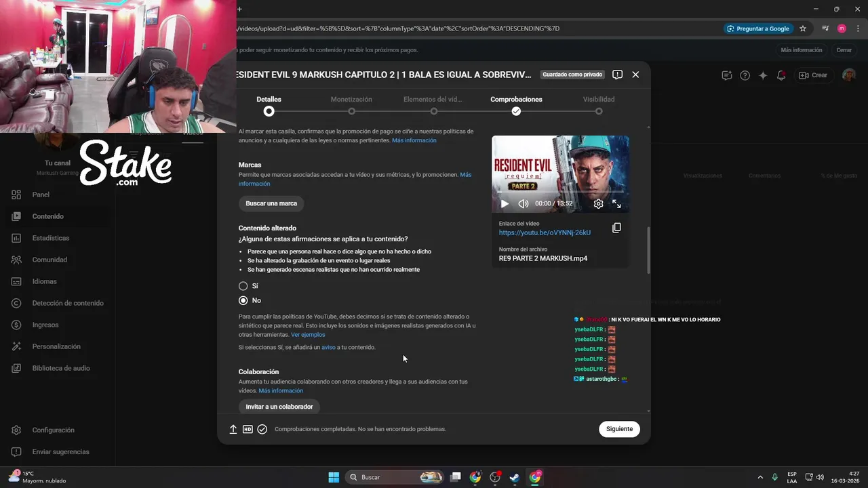Viewport: 868px width, 488px height.
Task: Dismiss the banner with Cerrar
Action: coord(844,50)
